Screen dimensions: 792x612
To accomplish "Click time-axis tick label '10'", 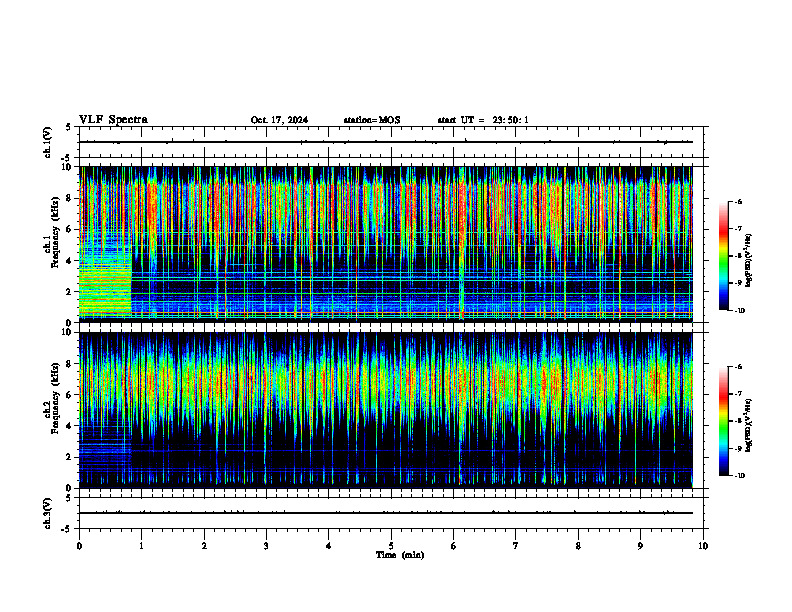I will pyautogui.click(x=703, y=546).
